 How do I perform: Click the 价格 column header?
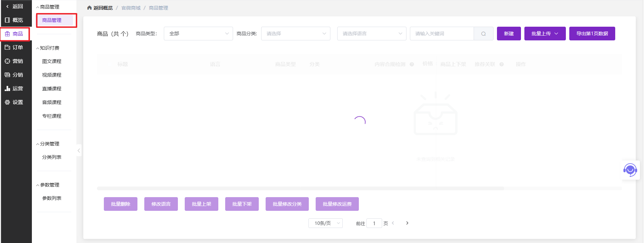(x=428, y=64)
